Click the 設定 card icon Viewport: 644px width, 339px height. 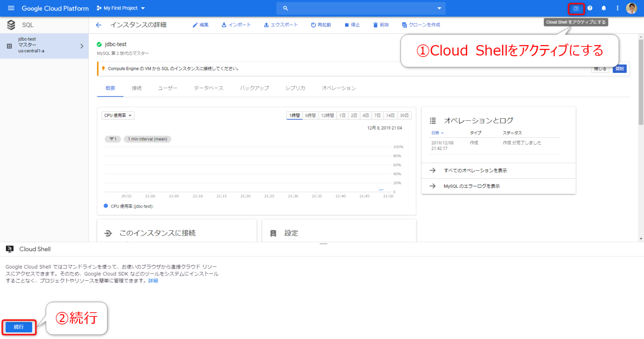[x=273, y=233]
